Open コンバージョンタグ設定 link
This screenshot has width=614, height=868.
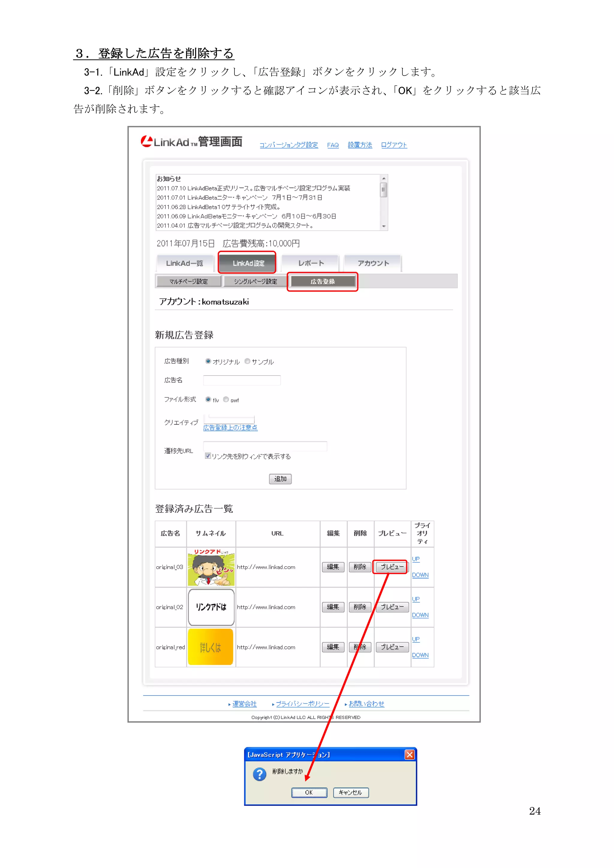(x=289, y=145)
